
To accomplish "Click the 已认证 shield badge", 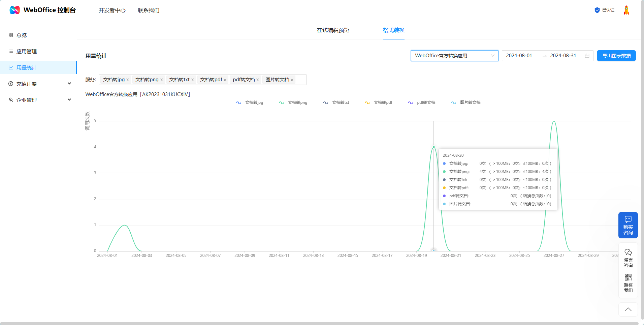I will 604,10.
